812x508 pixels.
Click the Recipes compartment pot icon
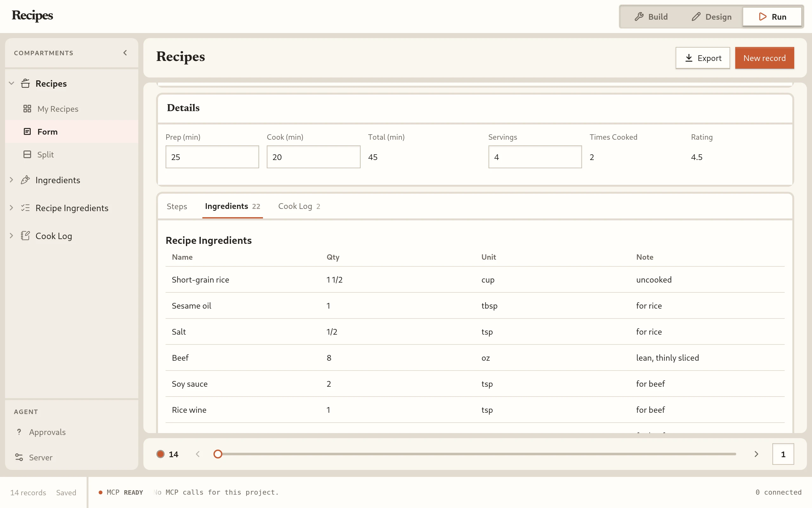click(25, 83)
